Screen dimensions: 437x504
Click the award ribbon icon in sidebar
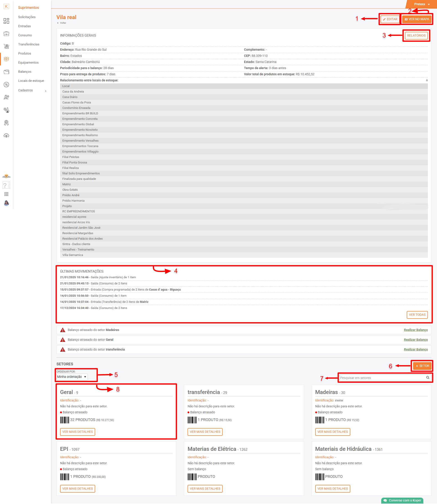pyautogui.click(x=6, y=123)
